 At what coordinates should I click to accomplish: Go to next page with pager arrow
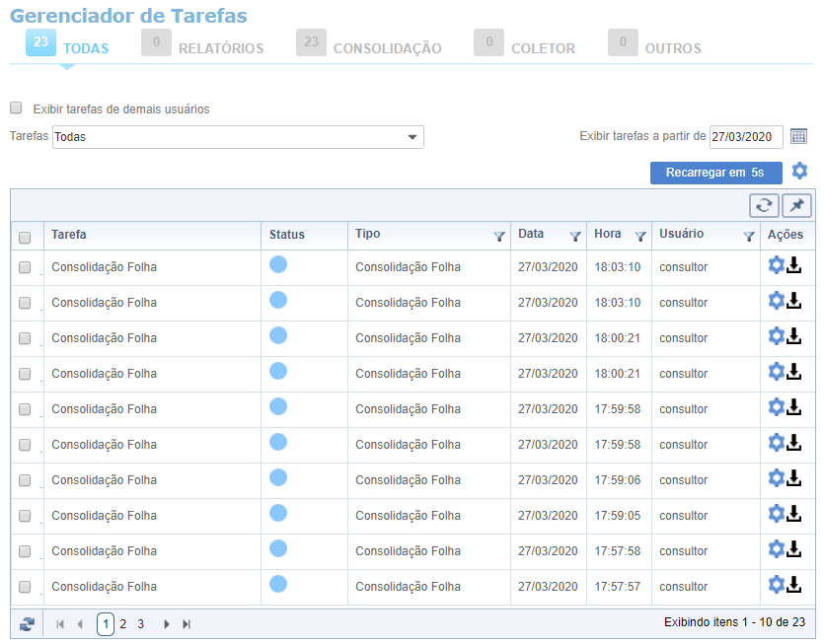click(x=167, y=624)
